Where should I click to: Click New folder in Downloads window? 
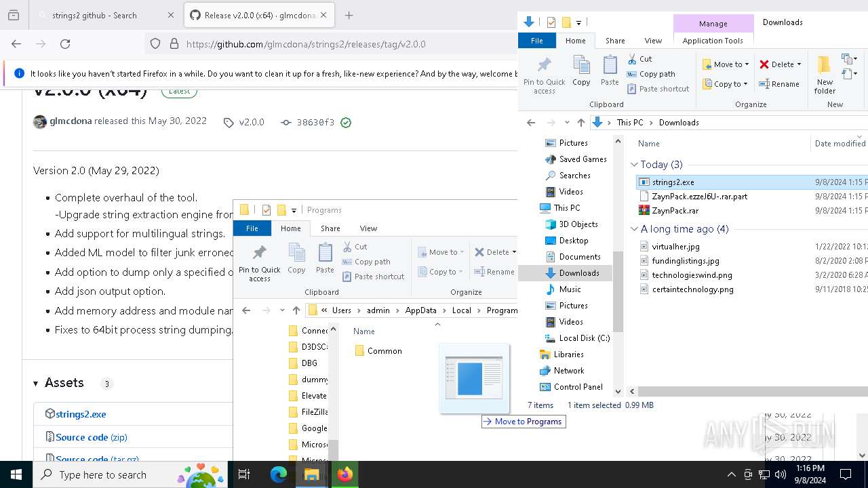point(825,75)
